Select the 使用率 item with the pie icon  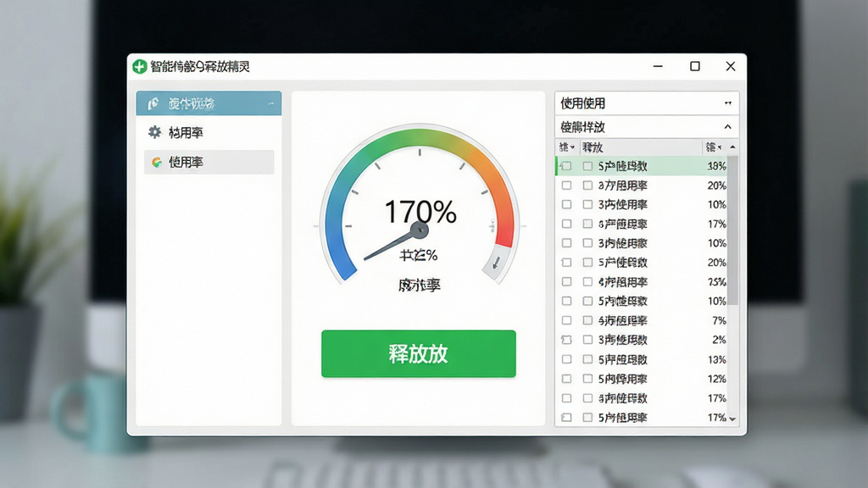209,162
